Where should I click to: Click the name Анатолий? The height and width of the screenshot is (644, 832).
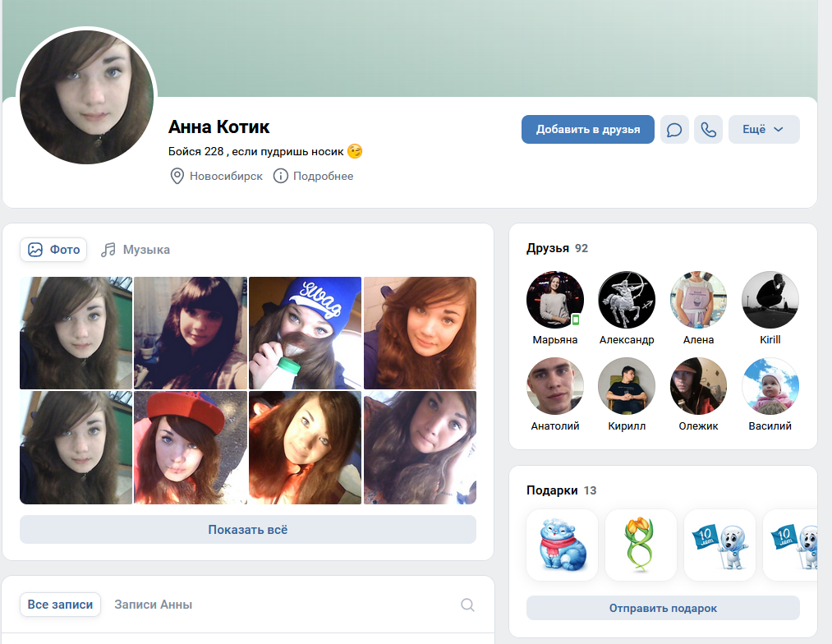pos(555,426)
